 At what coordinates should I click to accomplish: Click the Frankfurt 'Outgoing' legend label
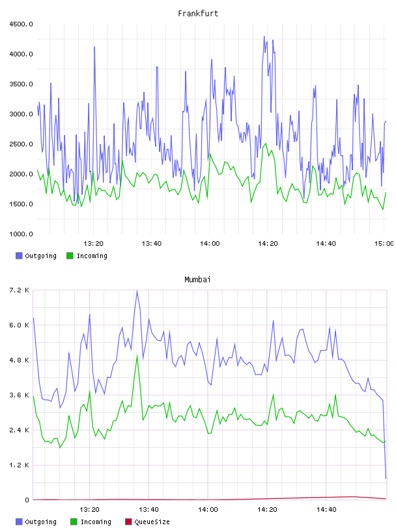click(40, 256)
